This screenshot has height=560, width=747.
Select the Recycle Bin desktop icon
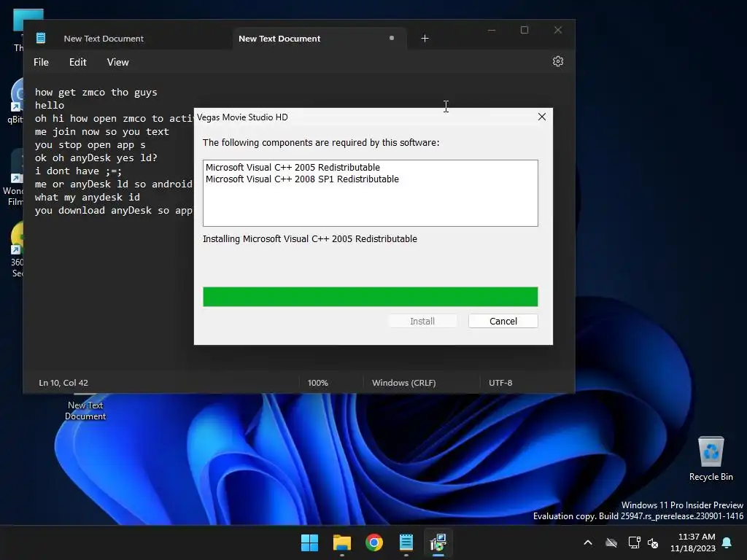click(x=711, y=459)
